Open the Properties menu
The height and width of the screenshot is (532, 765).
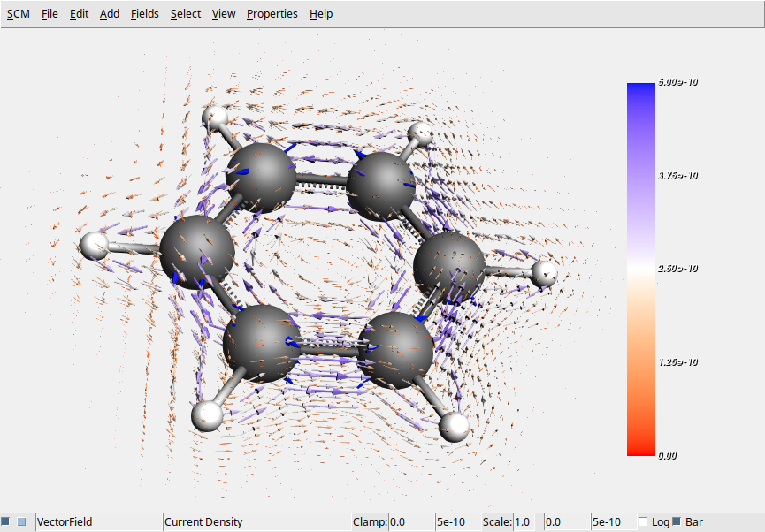click(x=272, y=13)
